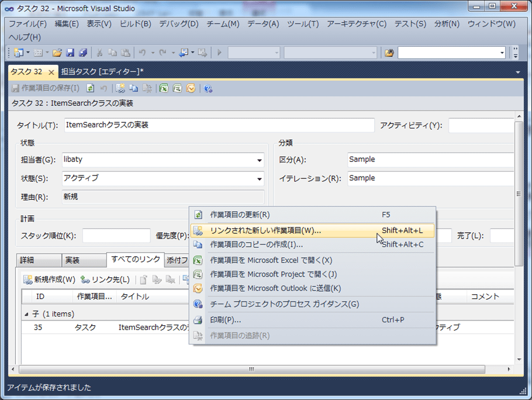Click the 作業項目の保存(I) button

tap(46, 88)
